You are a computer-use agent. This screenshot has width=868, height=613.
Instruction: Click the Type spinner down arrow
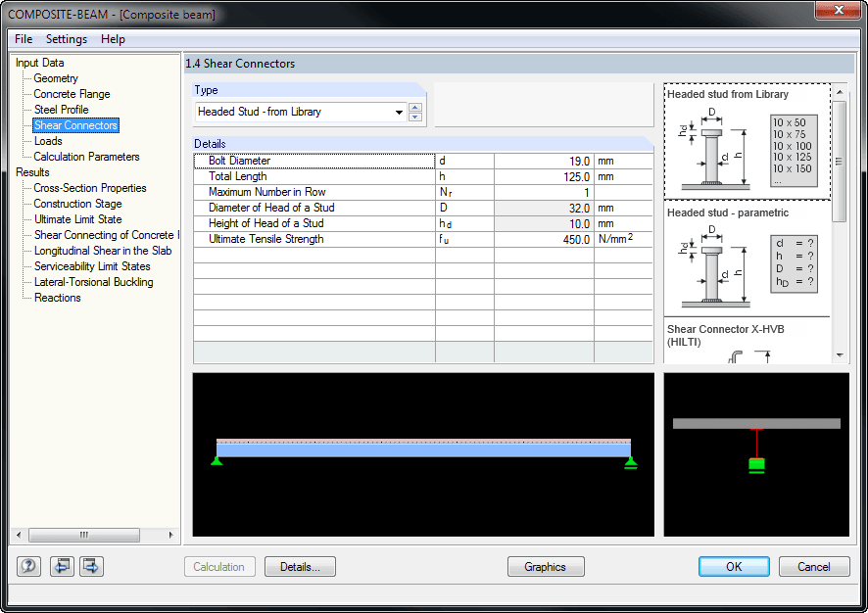click(x=415, y=117)
